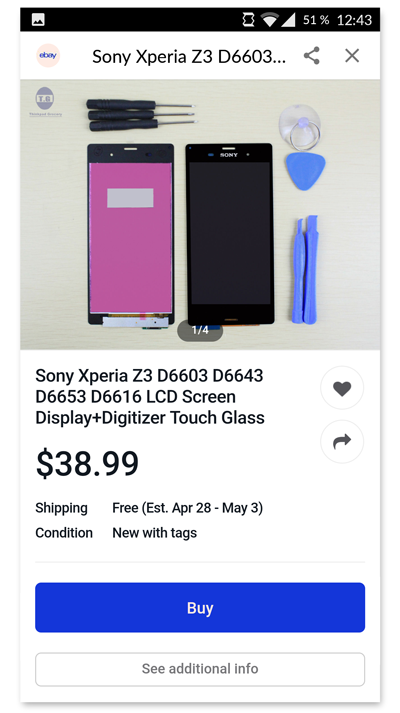The image size is (400, 713).
Task: Tap the 12:43 clock in status bar
Action: point(355,20)
